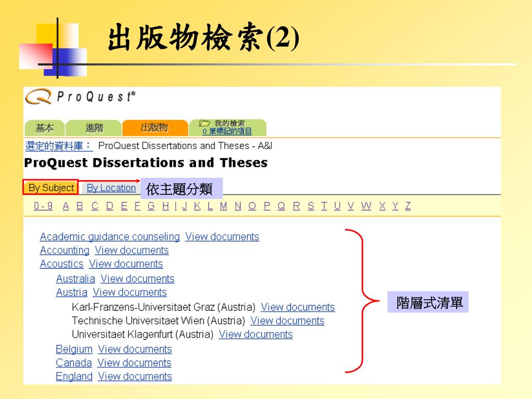Open Belgium under Acoustics
532x399 pixels.
[74, 349]
